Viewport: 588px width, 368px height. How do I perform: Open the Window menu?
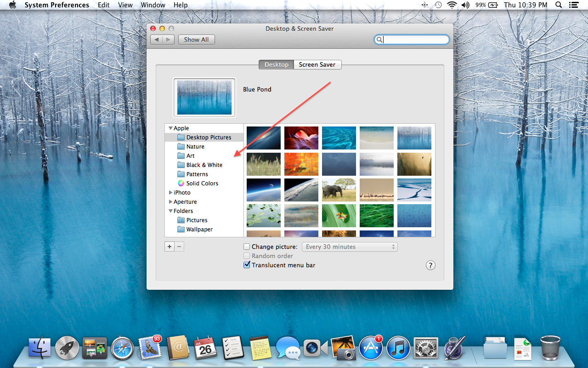click(153, 5)
